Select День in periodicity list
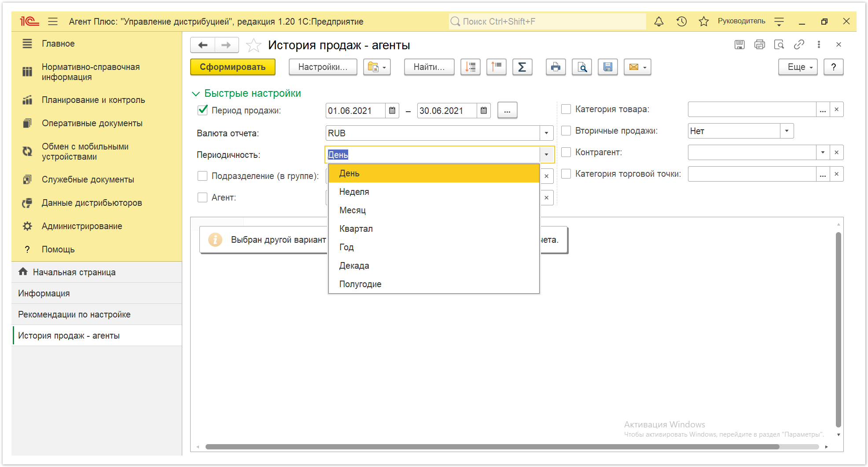This screenshot has height=467, width=868. point(434,173)
